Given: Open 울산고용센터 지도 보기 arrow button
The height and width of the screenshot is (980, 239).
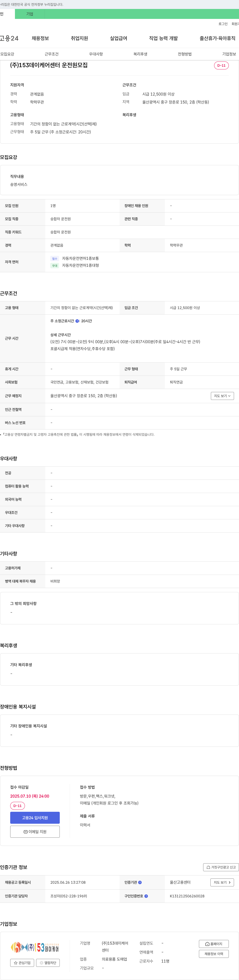Looking at the screenshot, I should coord(222,882).
